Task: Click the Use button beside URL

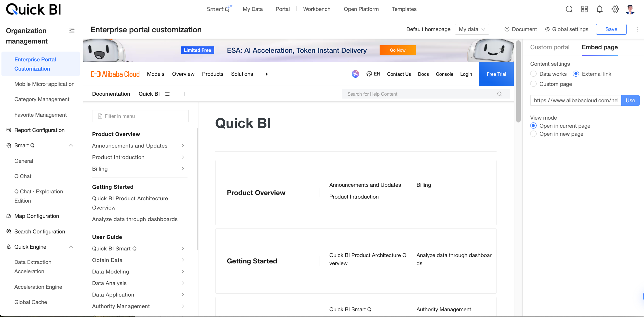Action: tap(630, 100)
